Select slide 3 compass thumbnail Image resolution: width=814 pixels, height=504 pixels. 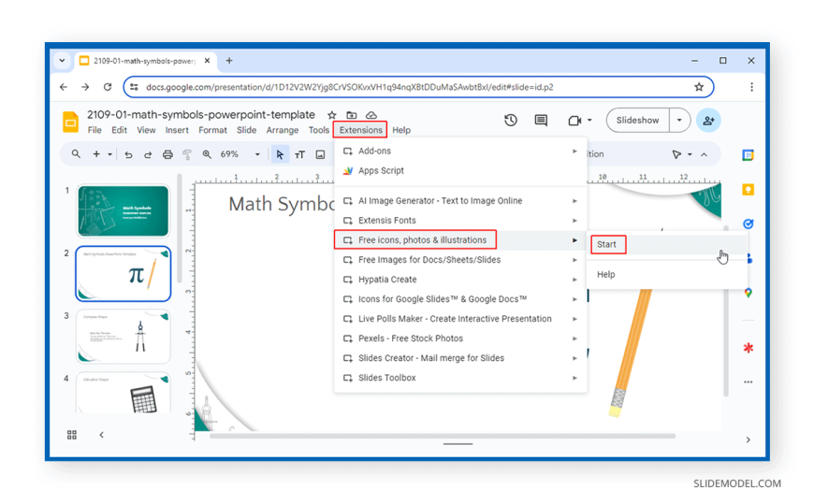[x=123, y=337]
